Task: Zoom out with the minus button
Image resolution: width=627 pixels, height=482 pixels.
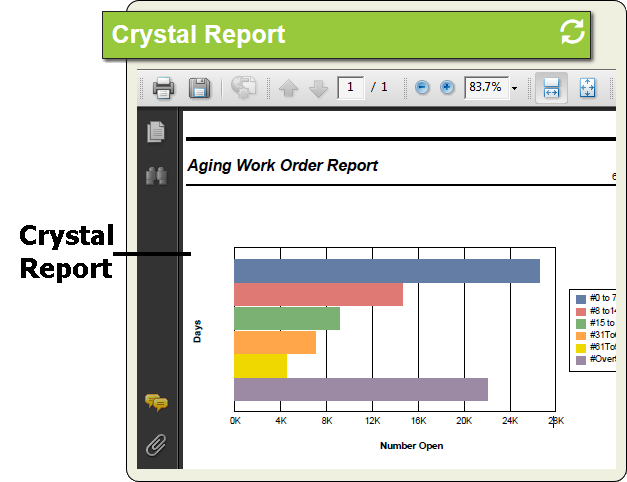Action: tap(422, 87)
